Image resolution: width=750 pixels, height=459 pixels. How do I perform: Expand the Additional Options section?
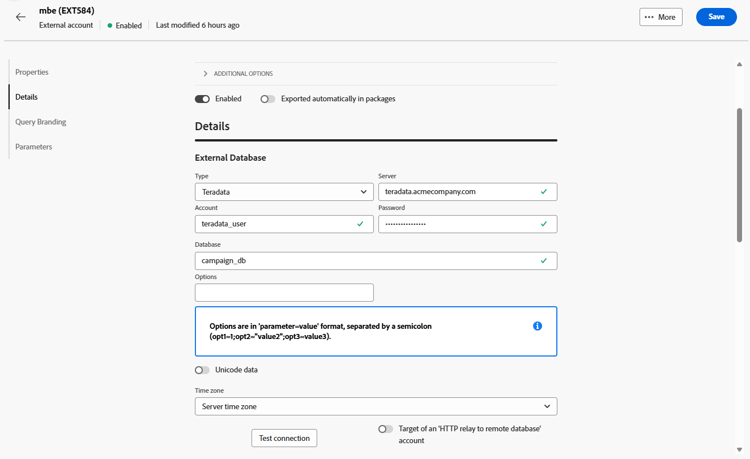206,74
